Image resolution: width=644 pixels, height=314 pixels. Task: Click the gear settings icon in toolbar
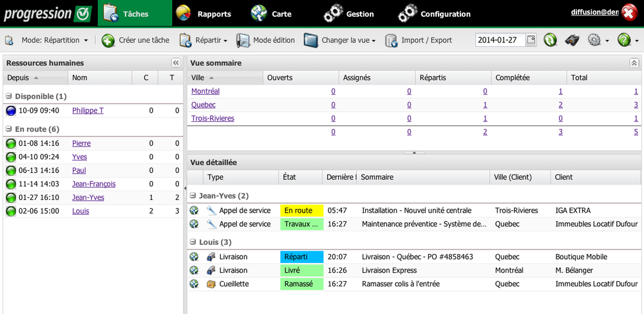click(x=594, y=40)
